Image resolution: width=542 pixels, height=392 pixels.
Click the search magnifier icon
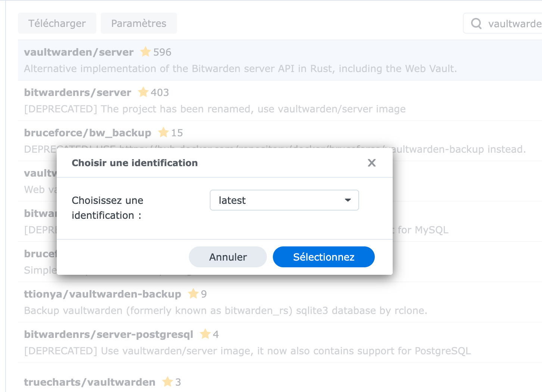point(476,24)
